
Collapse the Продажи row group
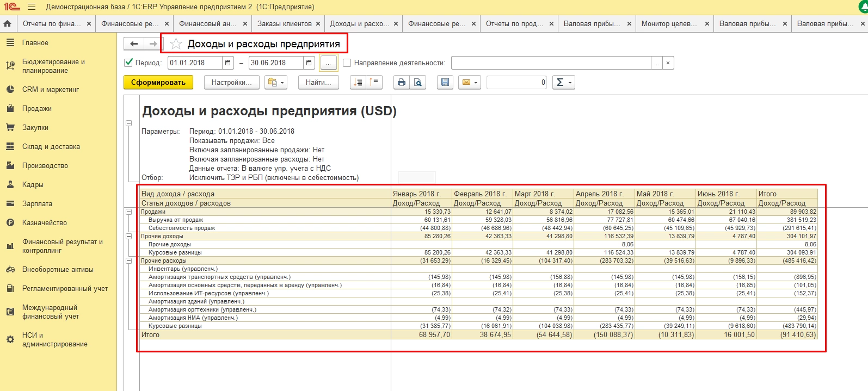(x=129, y=212)
